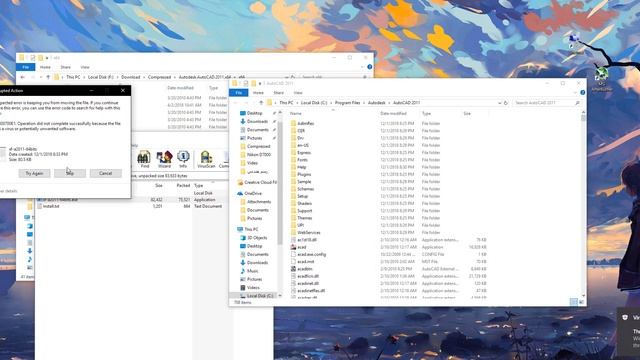Image resolution: width=640 pixels, height=360 pixels.
Task: Click Up arrow in the x64 Explorer window
Action: (x=48, y=77)
